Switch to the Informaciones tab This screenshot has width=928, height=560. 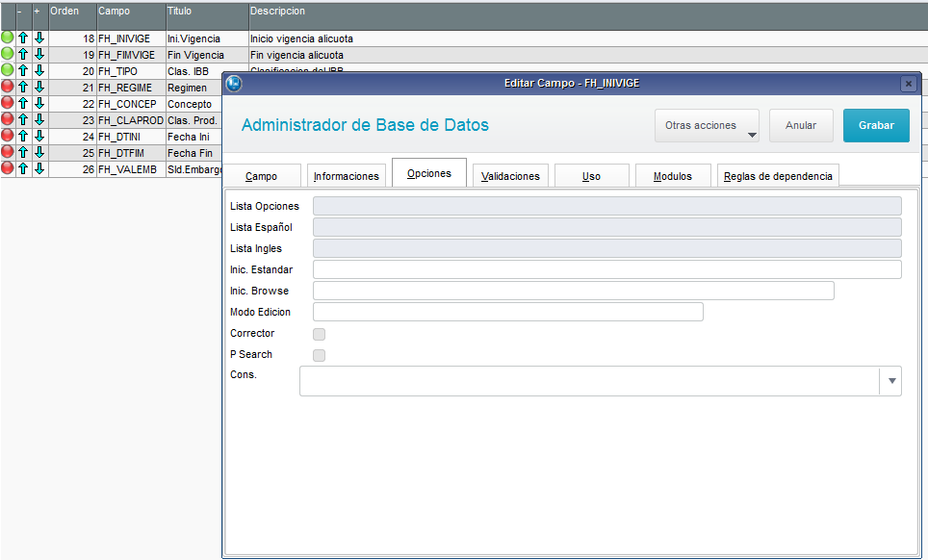pos(347,176)
